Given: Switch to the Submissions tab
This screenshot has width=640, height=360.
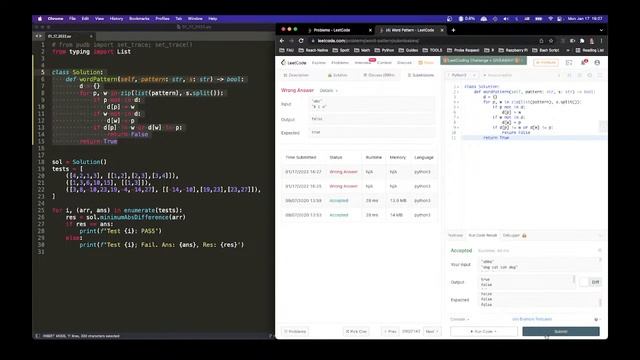Looking at the screenshot, I should point(421,75).
